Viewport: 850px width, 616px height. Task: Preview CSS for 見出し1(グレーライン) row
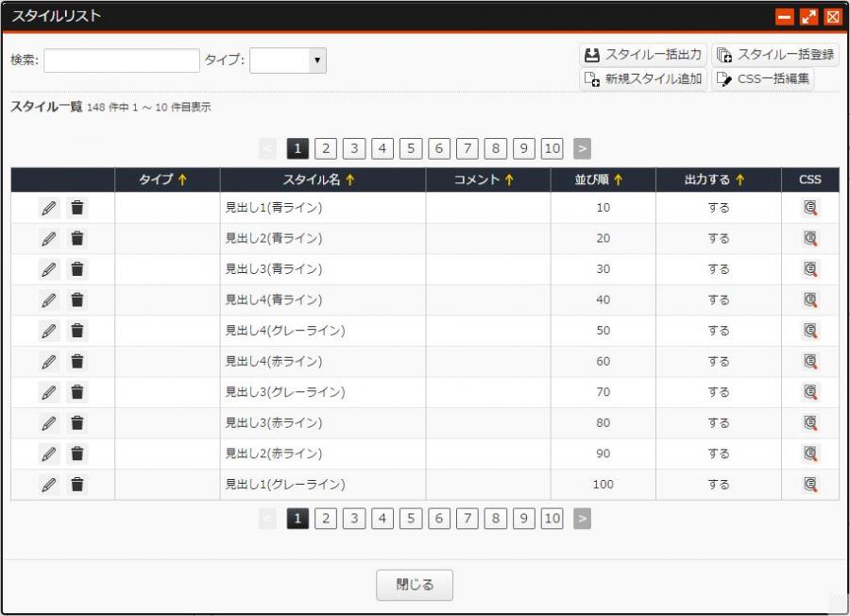pos(810,485)
